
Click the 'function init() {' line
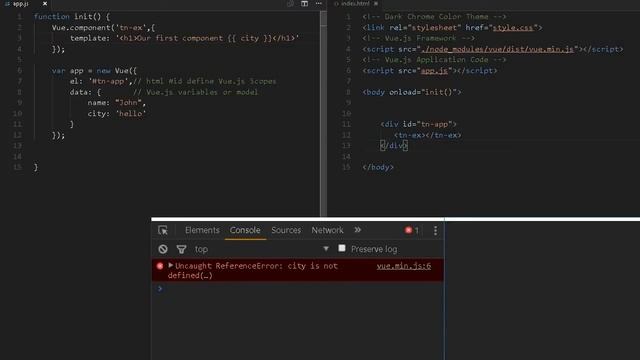[72, 17]
